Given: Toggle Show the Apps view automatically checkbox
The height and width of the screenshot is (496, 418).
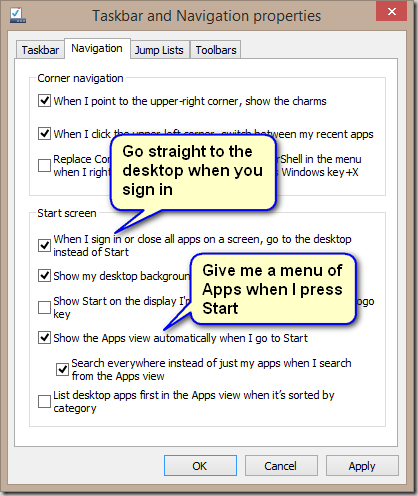Looking at the screenshot, I should click(x=44, y=337).
